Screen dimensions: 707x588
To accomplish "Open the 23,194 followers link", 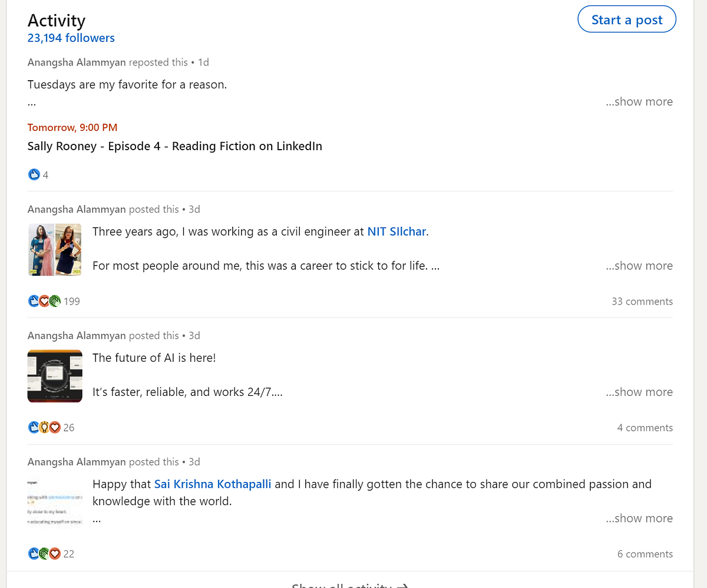I will [71, 38].
